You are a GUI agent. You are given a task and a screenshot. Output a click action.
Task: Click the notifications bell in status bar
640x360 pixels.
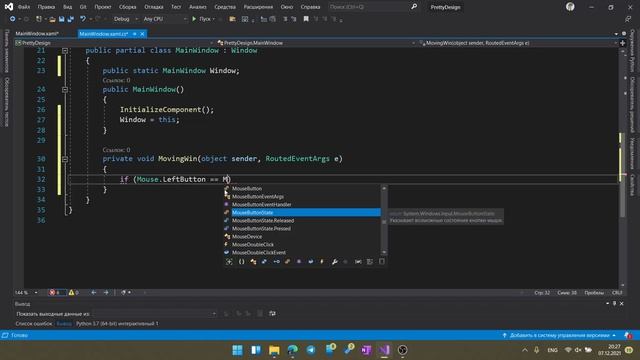pos(628,336)
